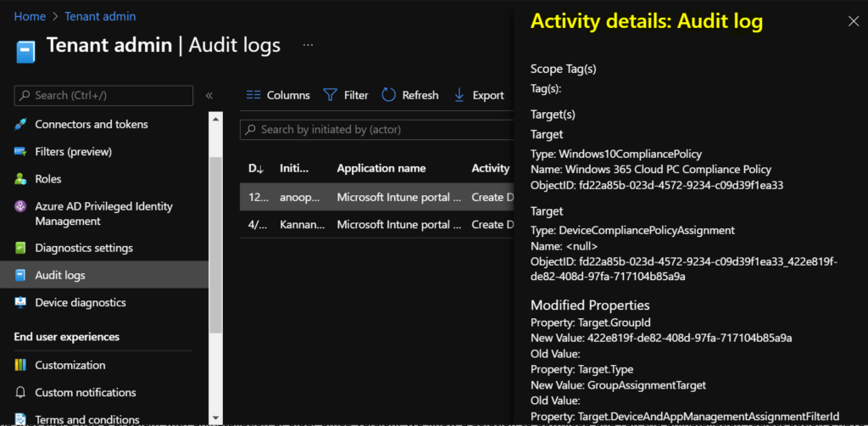The height and width of the screenshot is (426, 868).
Task: Select Audit logs menu item
Action: [104, 275]
